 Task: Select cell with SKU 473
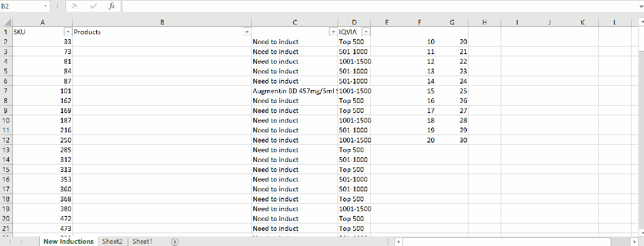pyautogui.click(x=42, y=228)
